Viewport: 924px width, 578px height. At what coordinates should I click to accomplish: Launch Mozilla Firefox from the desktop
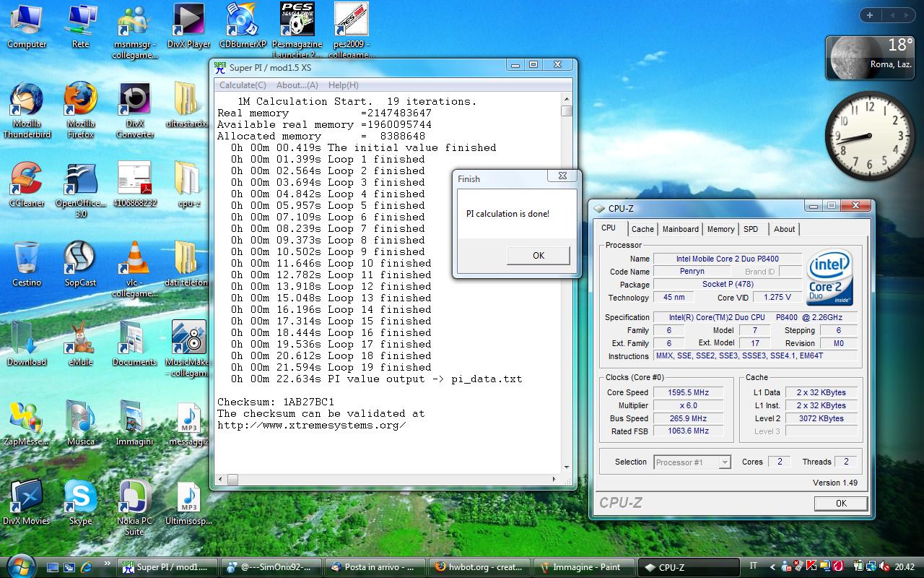tap(81, 110)
